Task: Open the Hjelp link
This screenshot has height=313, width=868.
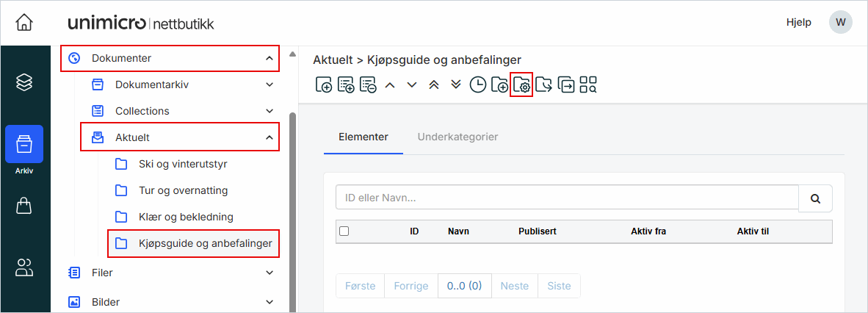Action: [x=798, y=22]
